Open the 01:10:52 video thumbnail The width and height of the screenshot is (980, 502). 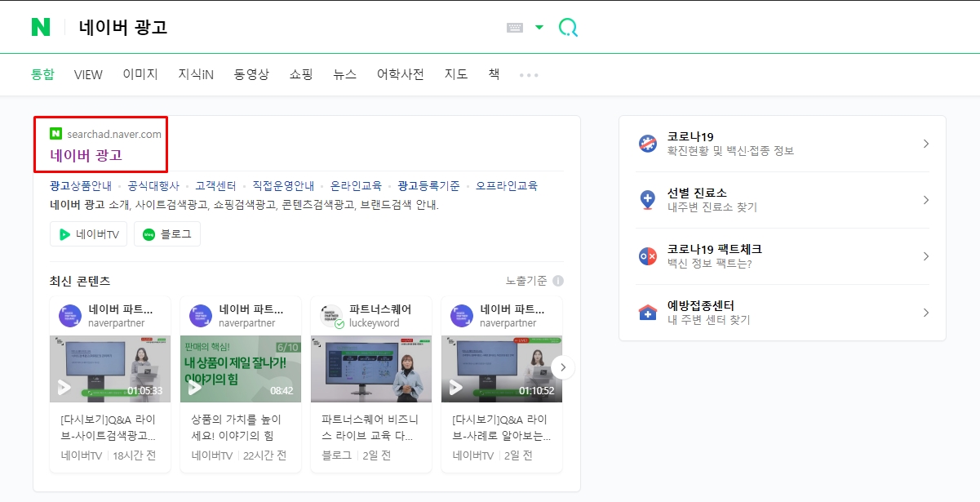(x=502, y=369)
